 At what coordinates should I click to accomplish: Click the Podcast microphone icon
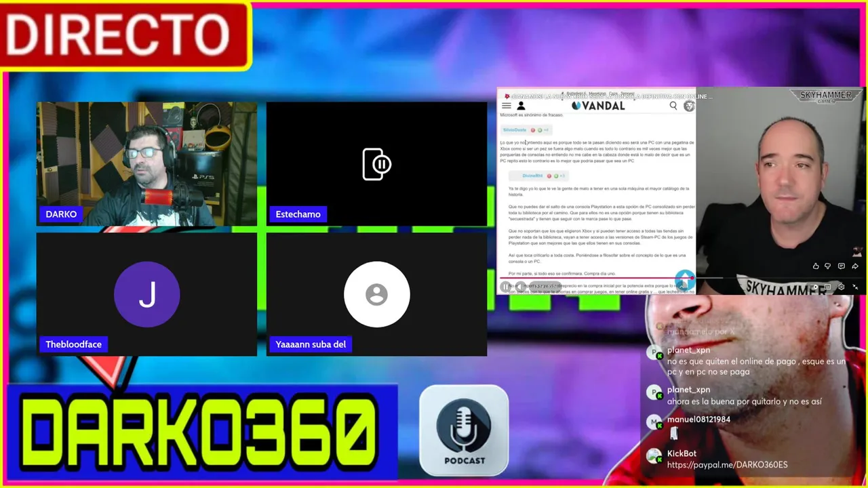[x=464, y=430]
